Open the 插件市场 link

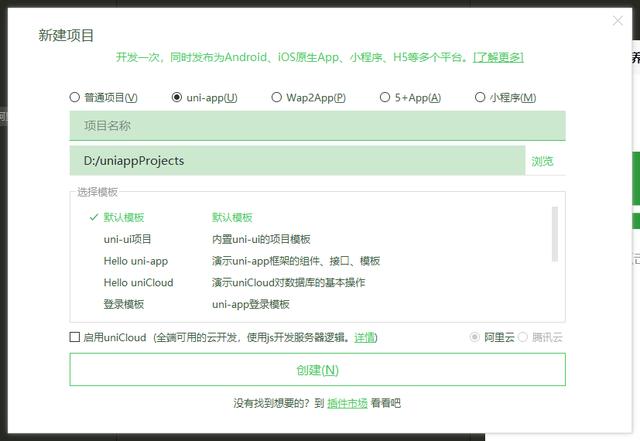347,403
